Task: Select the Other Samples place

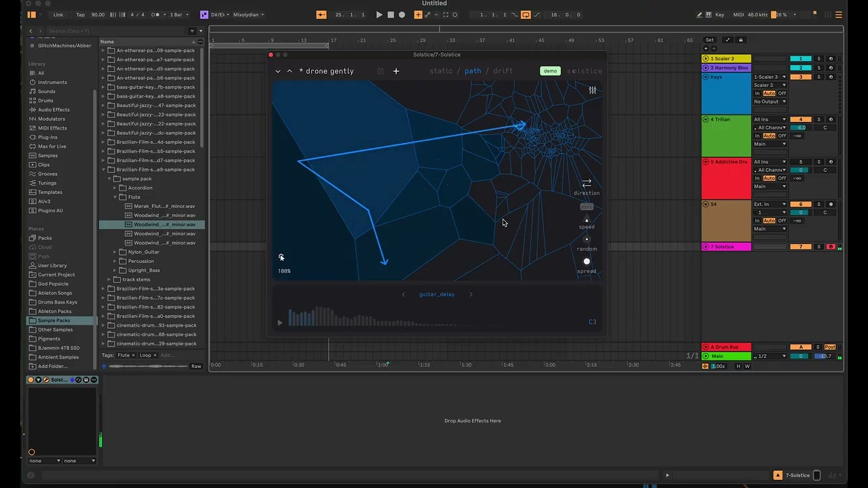Action: [x=55, y=329]
